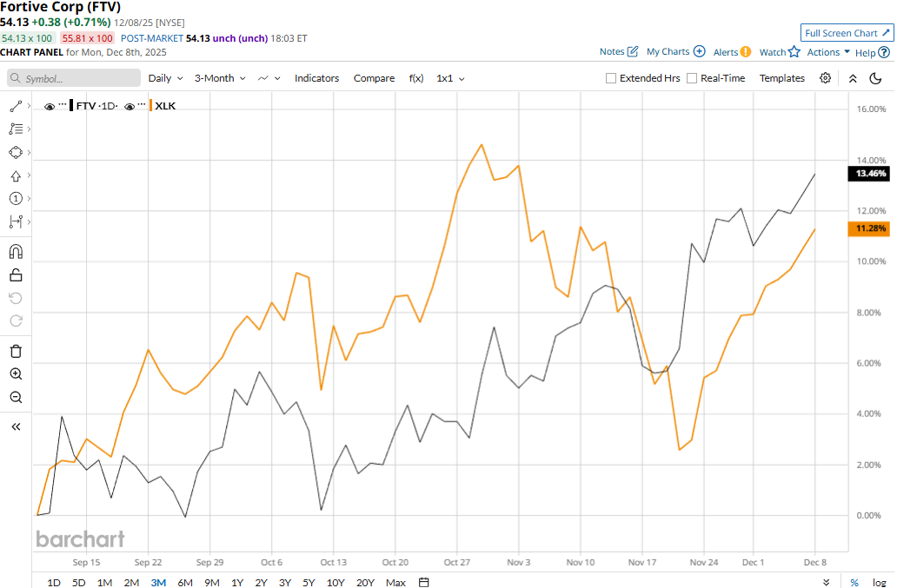
Task: Select the numbered label tool
Action: 16,198
